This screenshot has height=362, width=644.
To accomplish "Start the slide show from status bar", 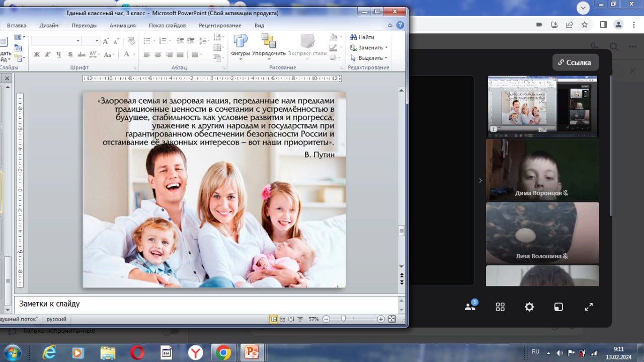I will point(300,319).
